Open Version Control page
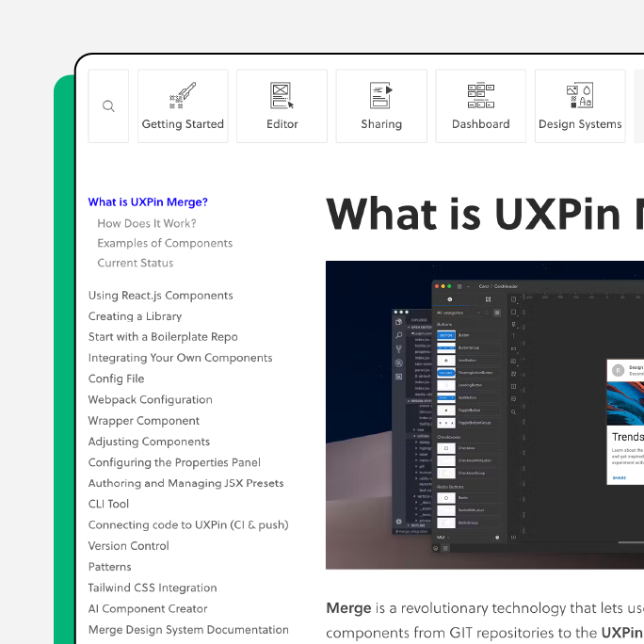The height and width of the screenshot is (644, 644). 129,546
